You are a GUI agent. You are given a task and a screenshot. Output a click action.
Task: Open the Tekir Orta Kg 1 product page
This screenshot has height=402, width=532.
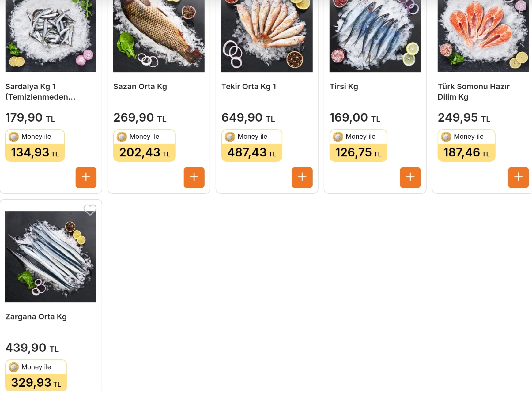[249, 87]
